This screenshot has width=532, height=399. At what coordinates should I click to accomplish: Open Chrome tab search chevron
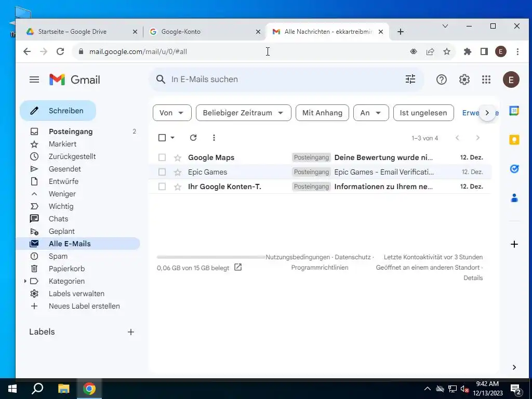coord(445,26)
